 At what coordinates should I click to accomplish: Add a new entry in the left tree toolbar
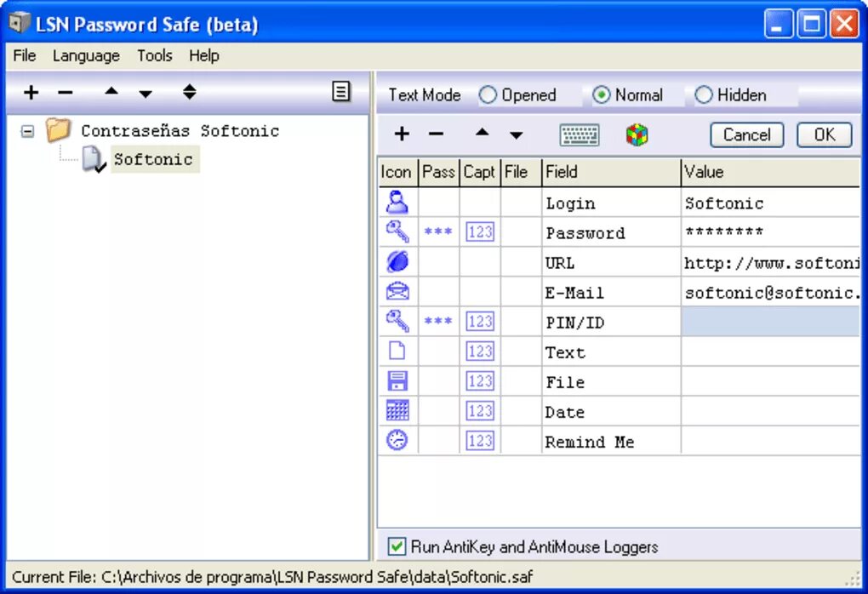point(31,92)
